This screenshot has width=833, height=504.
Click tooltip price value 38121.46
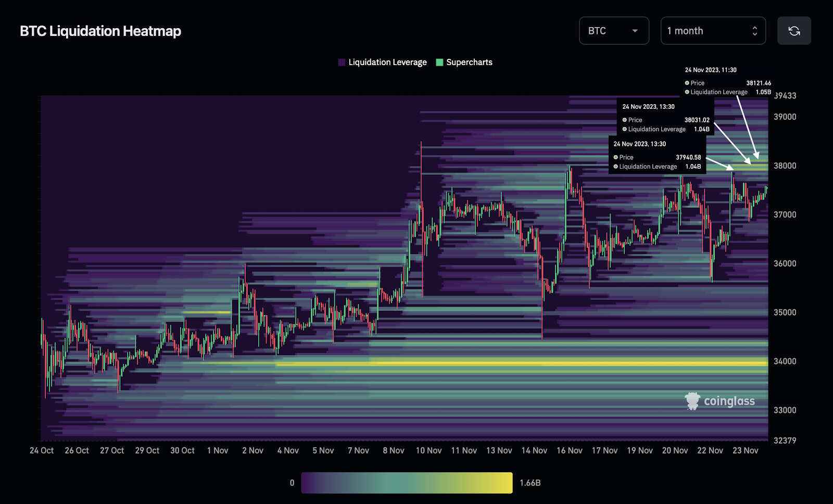[759, 83]
